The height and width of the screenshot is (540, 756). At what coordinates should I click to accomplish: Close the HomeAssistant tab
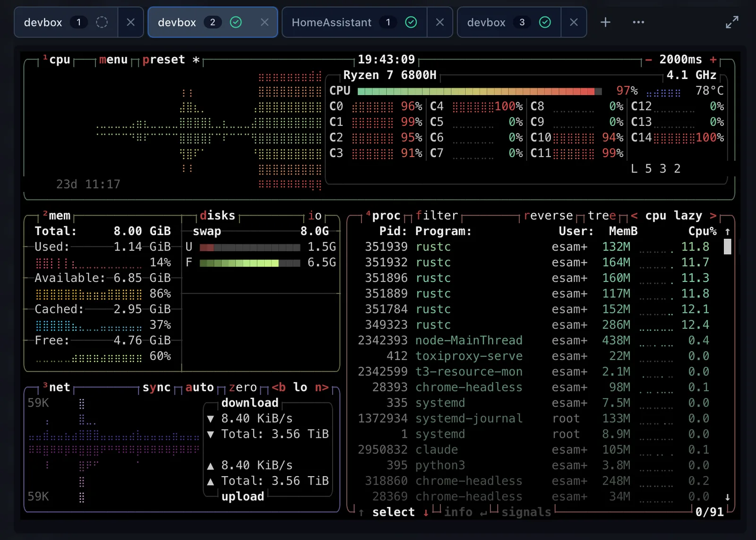[x=440, y=22]
